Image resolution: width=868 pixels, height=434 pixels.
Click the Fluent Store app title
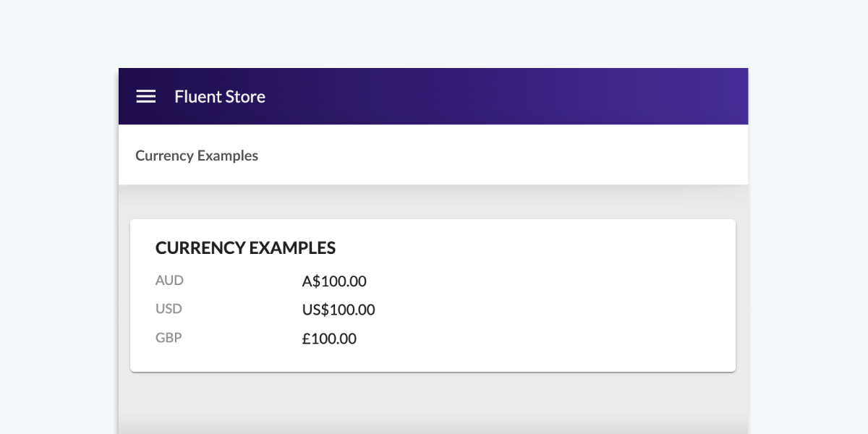click(220, 96)
